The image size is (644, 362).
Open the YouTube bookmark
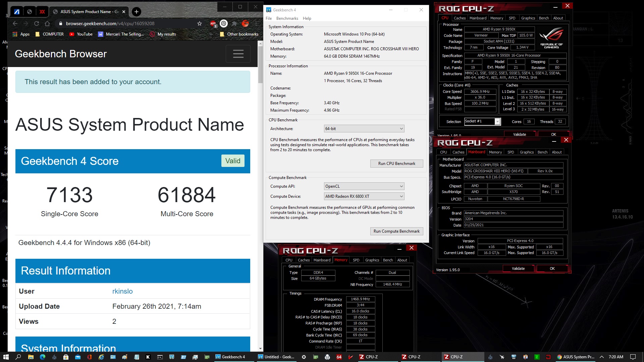81,34
